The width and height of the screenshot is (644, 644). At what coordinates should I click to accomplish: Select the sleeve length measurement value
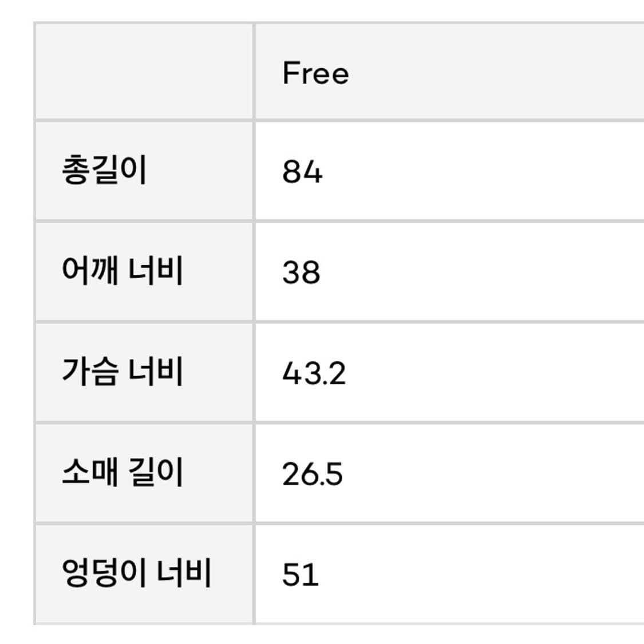(x=312, y=473)
